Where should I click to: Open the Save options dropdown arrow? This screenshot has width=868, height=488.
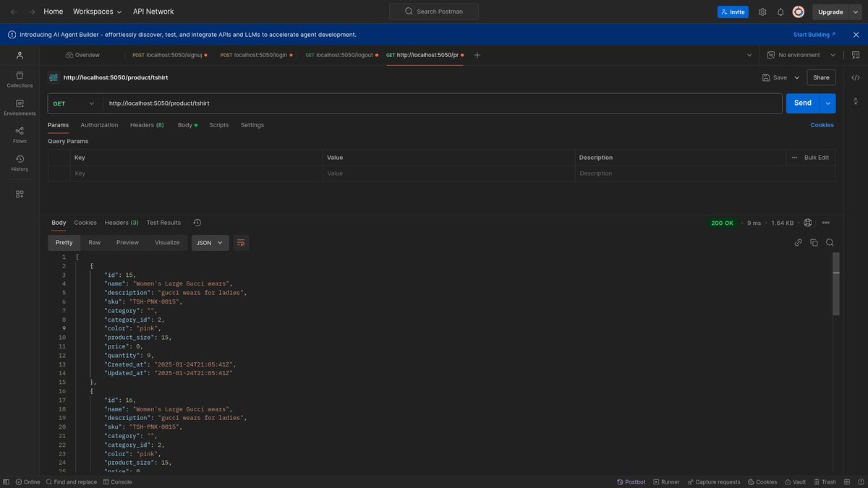coord(797,77)
